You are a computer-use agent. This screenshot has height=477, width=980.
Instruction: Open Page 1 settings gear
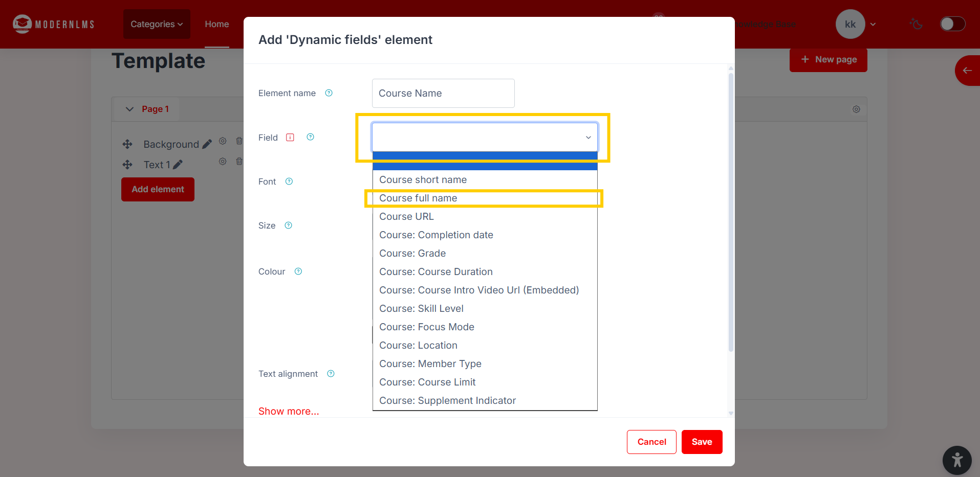click(x=856, y=109)
